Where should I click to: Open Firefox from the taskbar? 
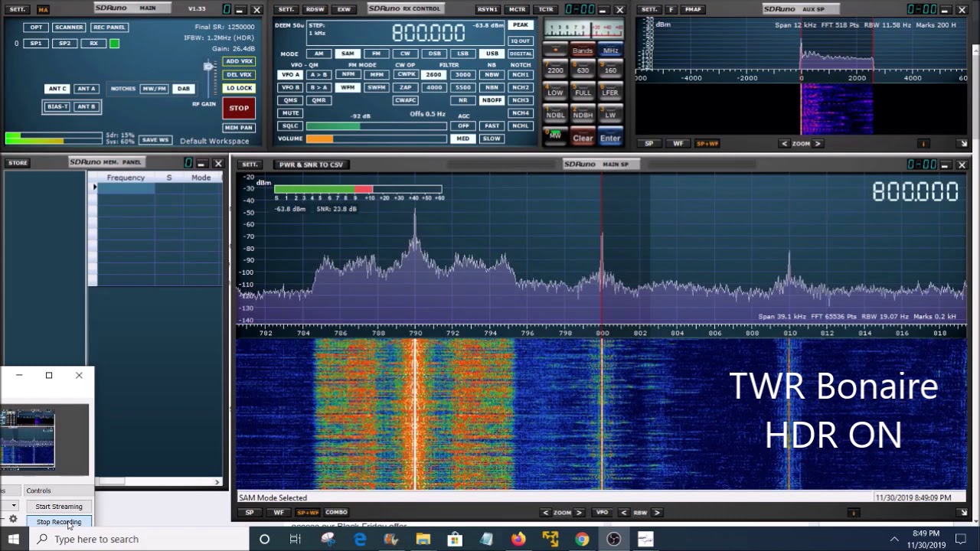(x=518, y=540)
